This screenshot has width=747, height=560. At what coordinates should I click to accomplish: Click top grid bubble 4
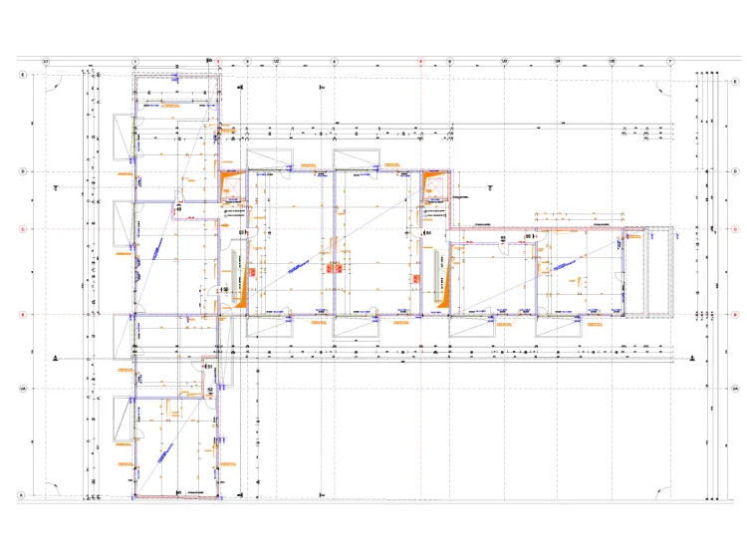[335, 62]
